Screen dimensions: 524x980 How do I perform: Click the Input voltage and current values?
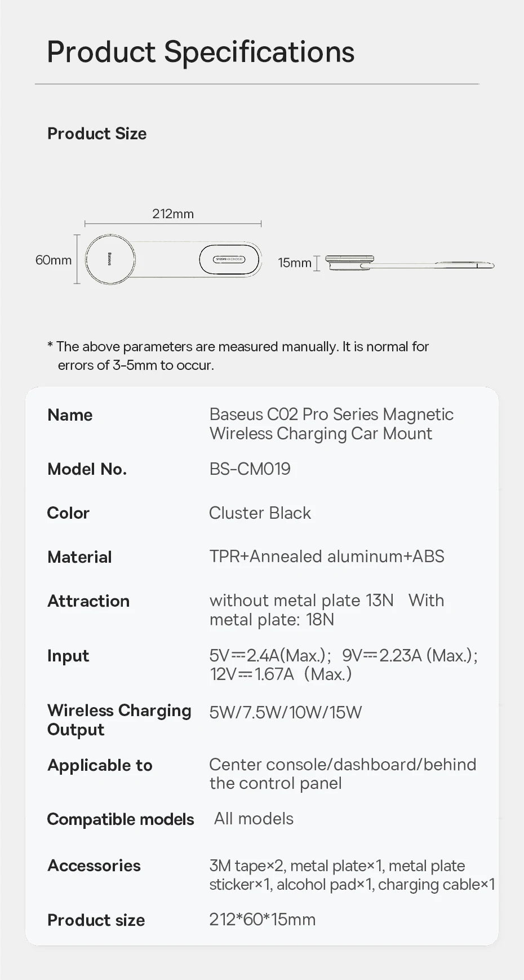[x=343, y=665]
